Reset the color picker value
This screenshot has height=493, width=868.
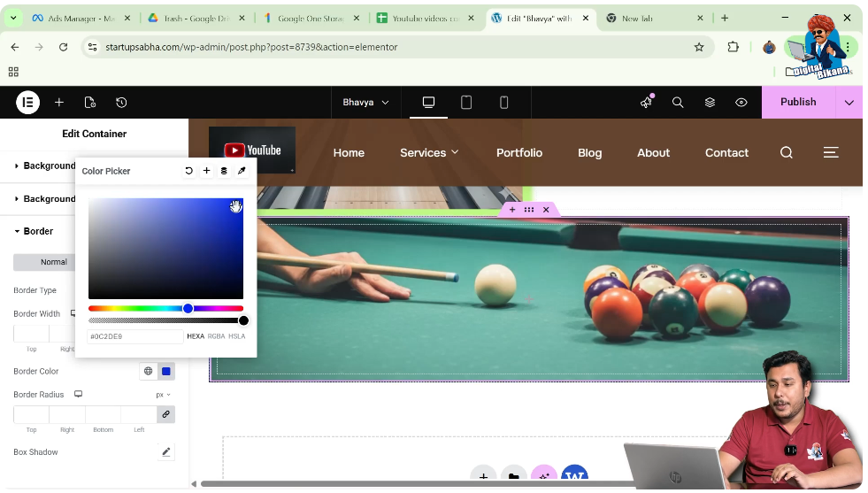pos(188,171)
